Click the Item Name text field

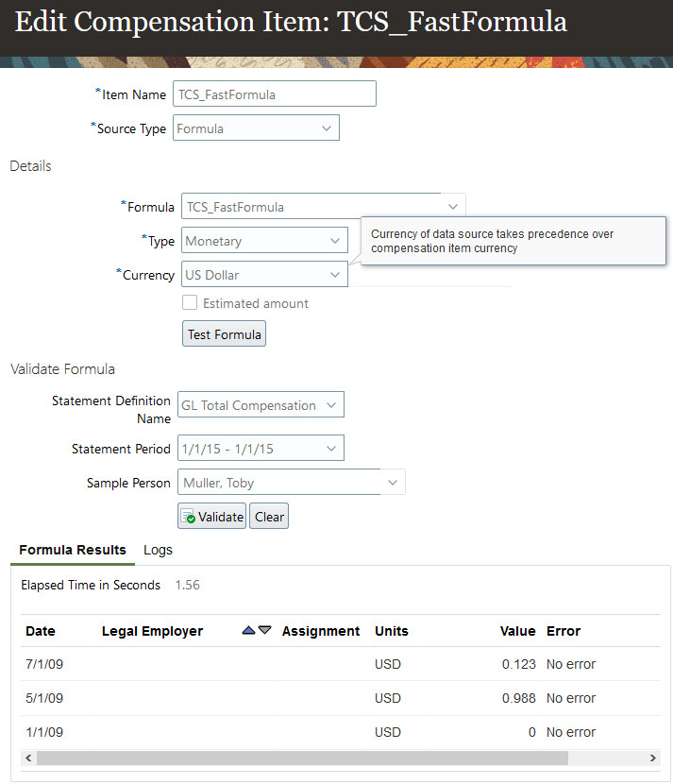click(274, 94)
